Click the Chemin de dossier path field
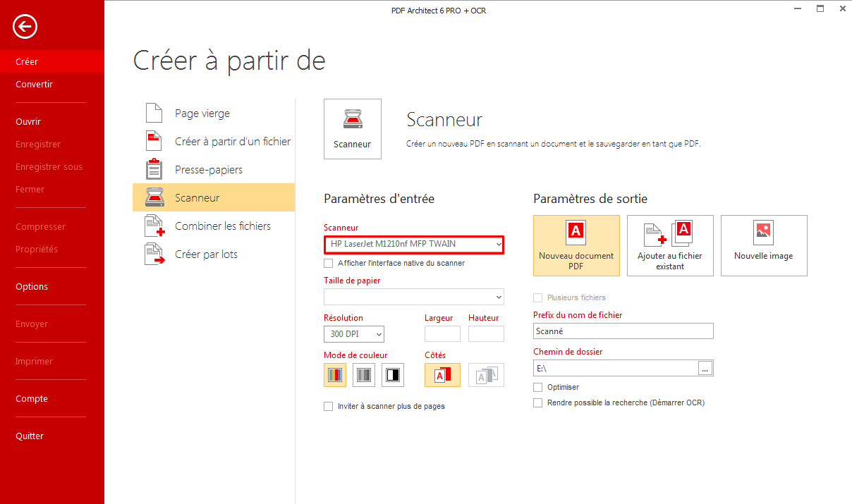852x504 pixels. click(615, 368)
